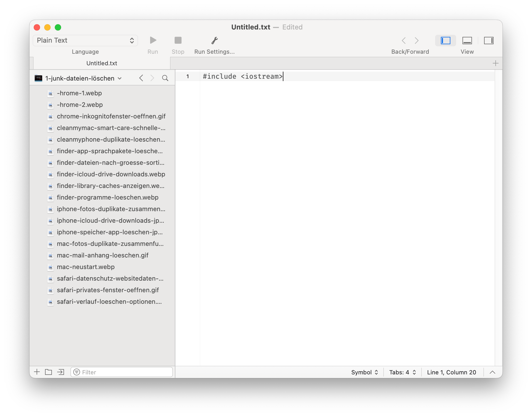Toggle the right inspector panel view

coord(489,41)
